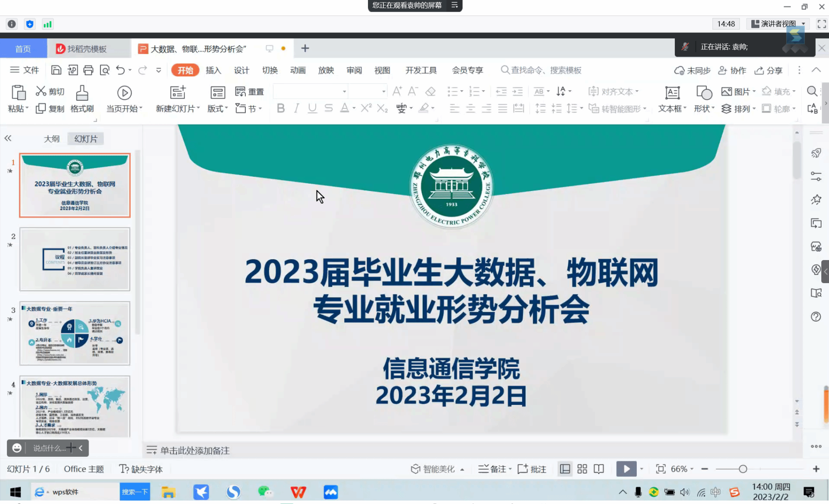Open the 设计 ribbon tab
This screenshot has width=829, height=504.
coord(242,70)
